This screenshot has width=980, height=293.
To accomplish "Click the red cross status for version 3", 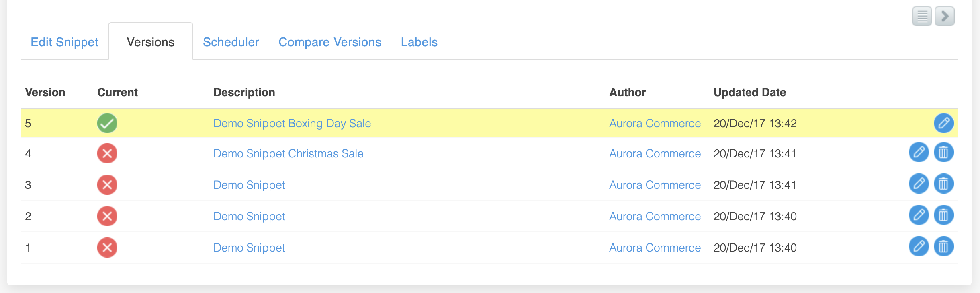I will [107, 185].
